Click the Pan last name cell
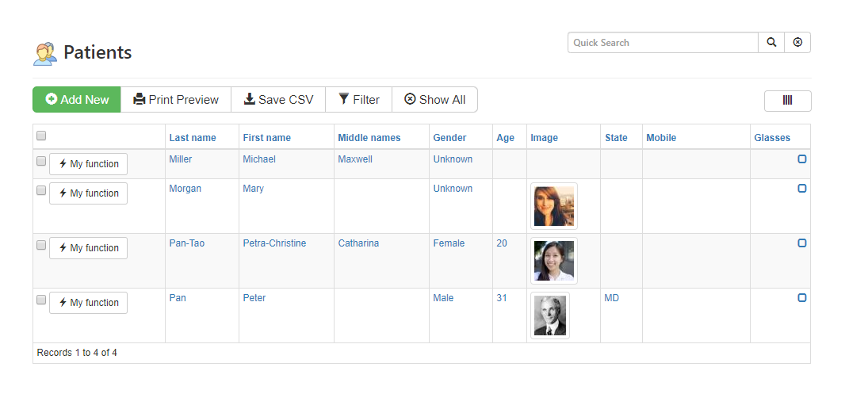Image resolution: width=868 pixels, height=413 pixels. 178,298
